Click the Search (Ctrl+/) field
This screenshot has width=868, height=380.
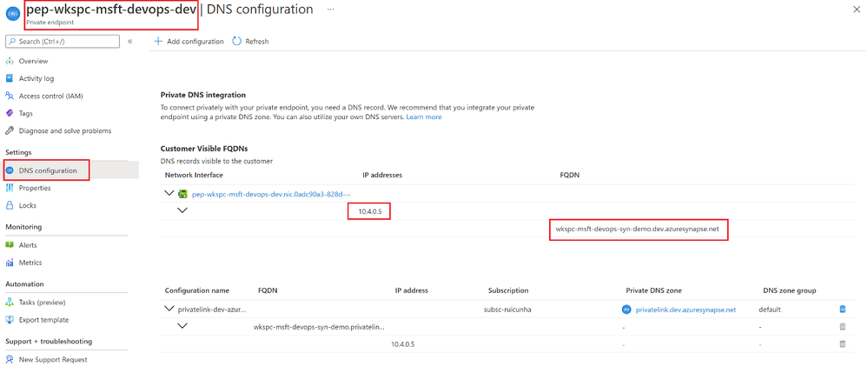pos(63,42)
